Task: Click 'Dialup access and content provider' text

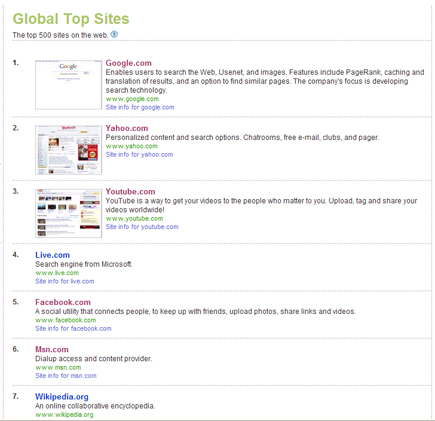Action: [94, 359]
